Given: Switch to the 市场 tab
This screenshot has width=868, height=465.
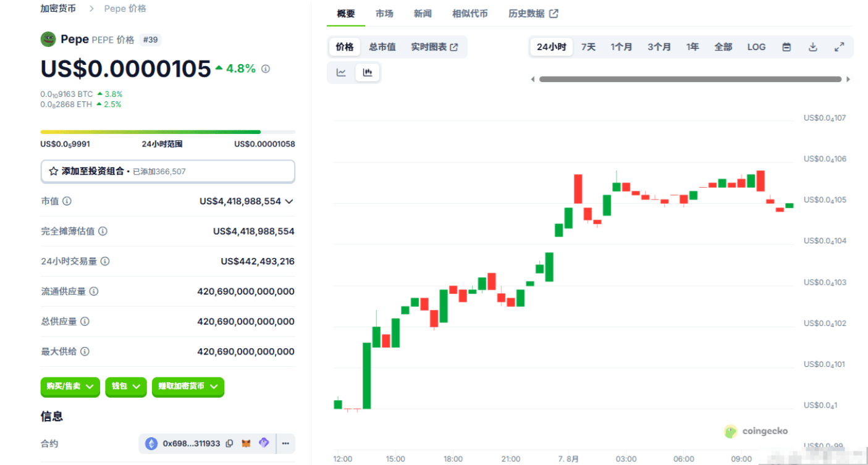Looking at the screenshot, I should coord(384,14).
